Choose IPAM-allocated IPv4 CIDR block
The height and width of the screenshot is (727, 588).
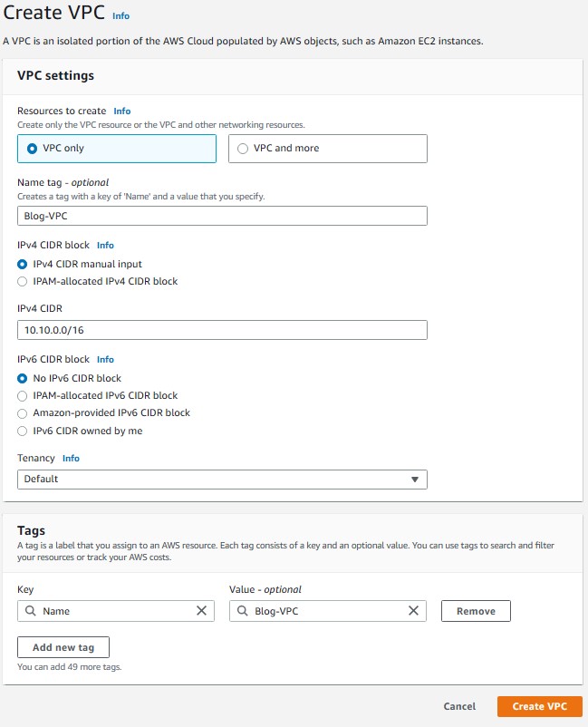(x=23, y=281)
